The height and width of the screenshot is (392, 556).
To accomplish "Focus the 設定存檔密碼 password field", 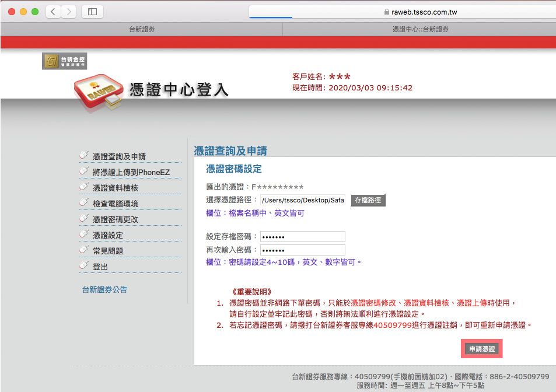I will 303,236.
